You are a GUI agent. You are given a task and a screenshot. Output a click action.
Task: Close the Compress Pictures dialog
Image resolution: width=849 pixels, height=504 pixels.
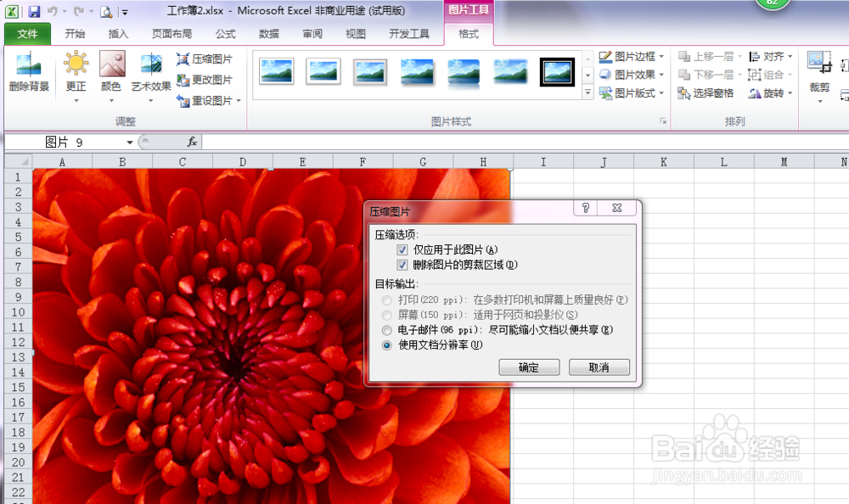point(616,208)
